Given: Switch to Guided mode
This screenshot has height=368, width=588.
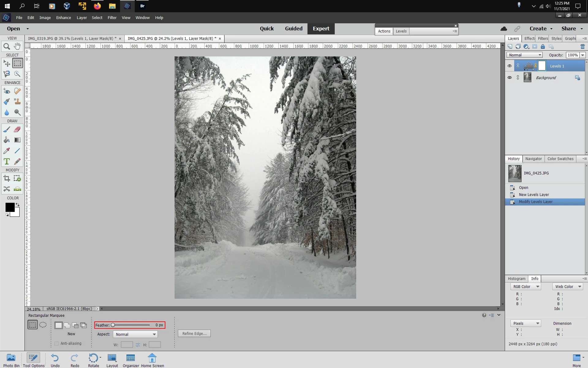Looking at the screenshot, I should [x=293, y=29].
